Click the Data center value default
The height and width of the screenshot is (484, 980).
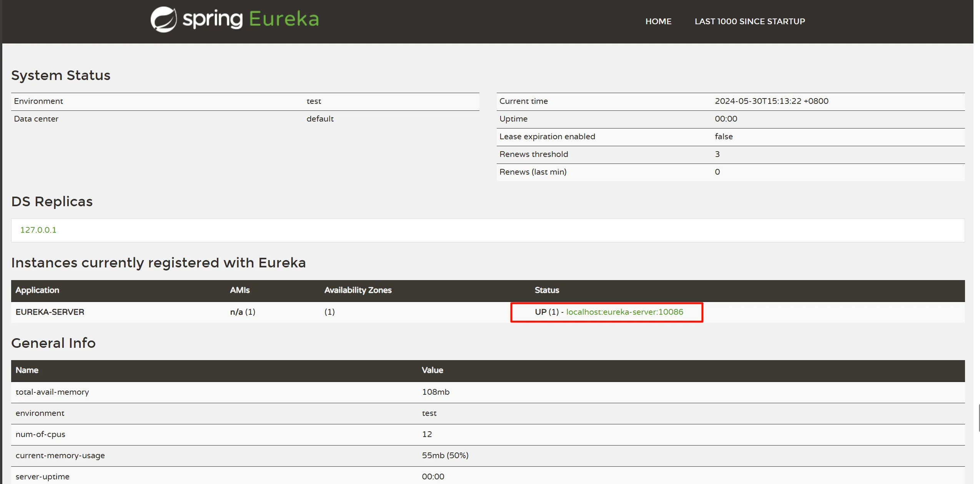point(320,118)
